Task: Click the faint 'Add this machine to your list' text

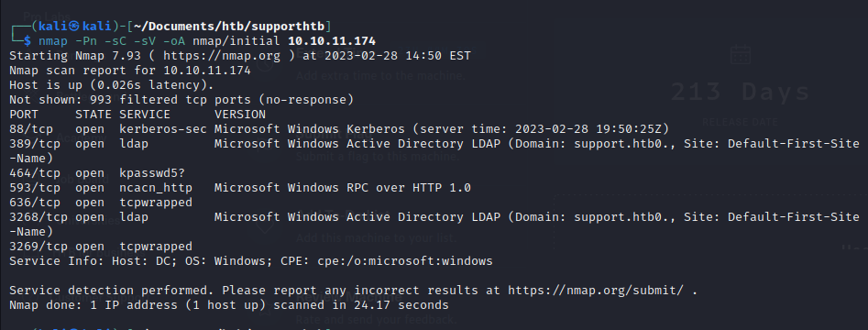Action: point(377,238)
